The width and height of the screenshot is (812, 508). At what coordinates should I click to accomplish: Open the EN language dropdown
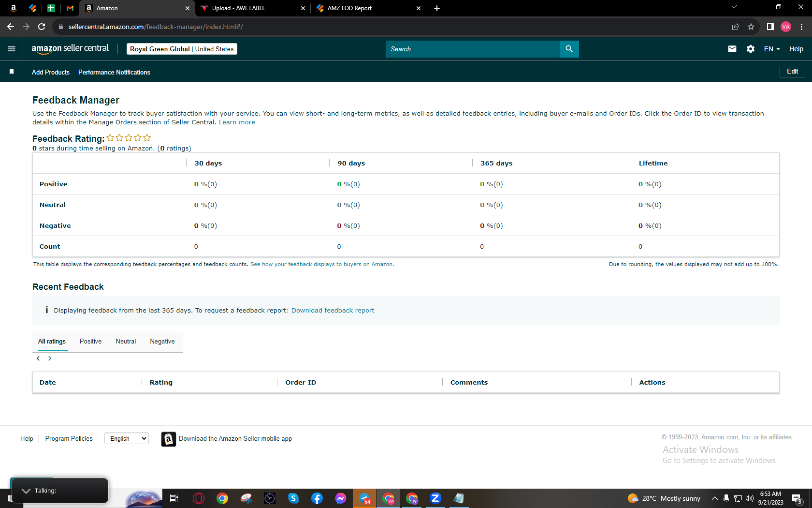click(772, 49)
